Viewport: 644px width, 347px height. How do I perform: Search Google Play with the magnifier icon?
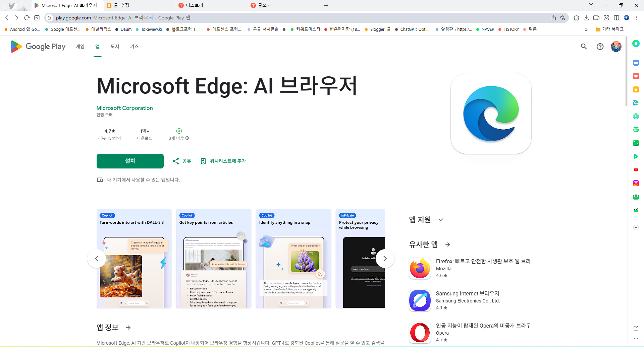[x=584, y=47]
